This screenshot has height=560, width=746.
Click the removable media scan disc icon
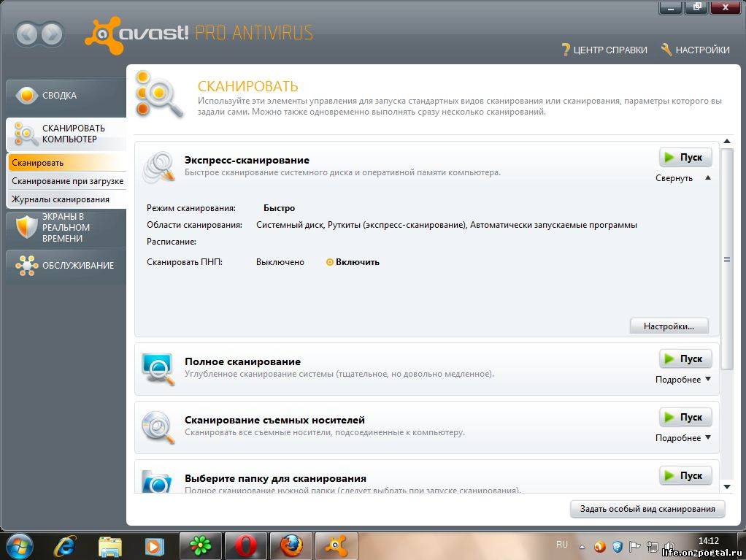point(158,427)
